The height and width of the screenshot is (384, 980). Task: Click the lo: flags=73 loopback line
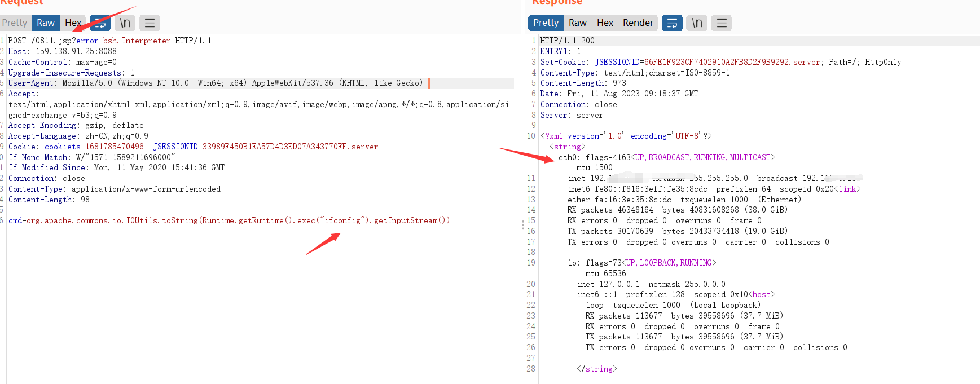point(641,263)
